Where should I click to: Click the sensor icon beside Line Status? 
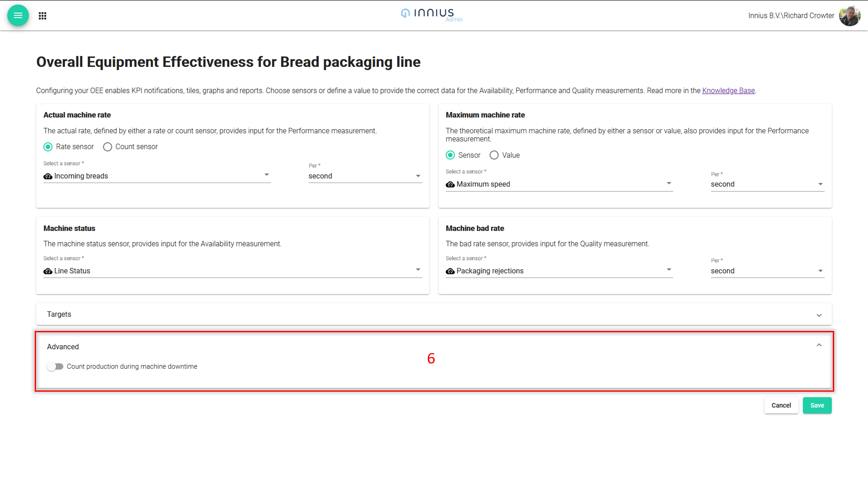click(x=48, y=271)
